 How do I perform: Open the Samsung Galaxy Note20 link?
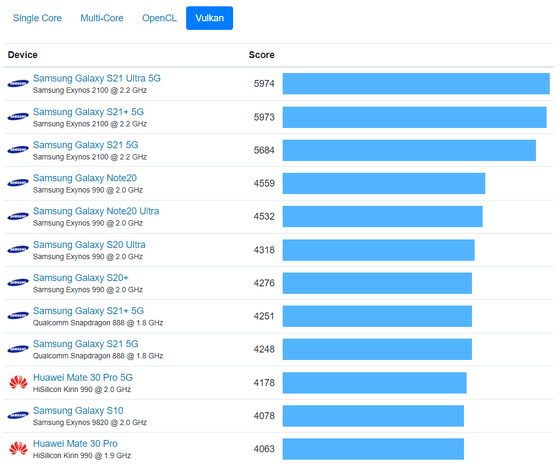pyautogui.click(x=85, y=178)
